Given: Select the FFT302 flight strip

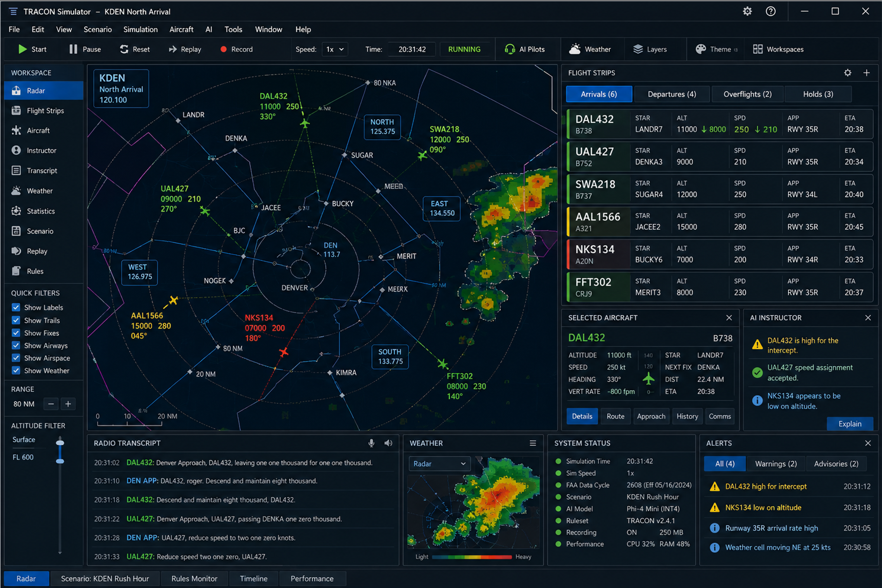Looking at the screenshot, I should [720, 287].
